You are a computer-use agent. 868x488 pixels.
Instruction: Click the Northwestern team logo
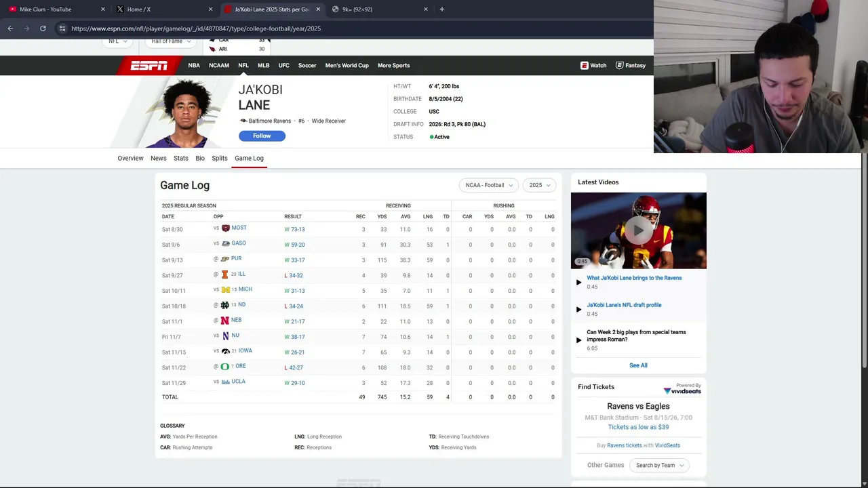point(226,336)
